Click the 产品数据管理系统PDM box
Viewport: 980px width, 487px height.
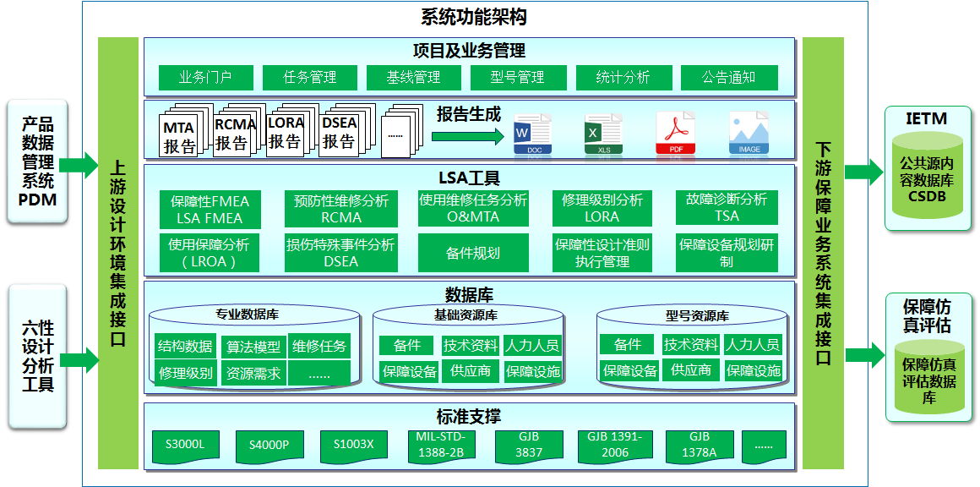click(37, 161)
